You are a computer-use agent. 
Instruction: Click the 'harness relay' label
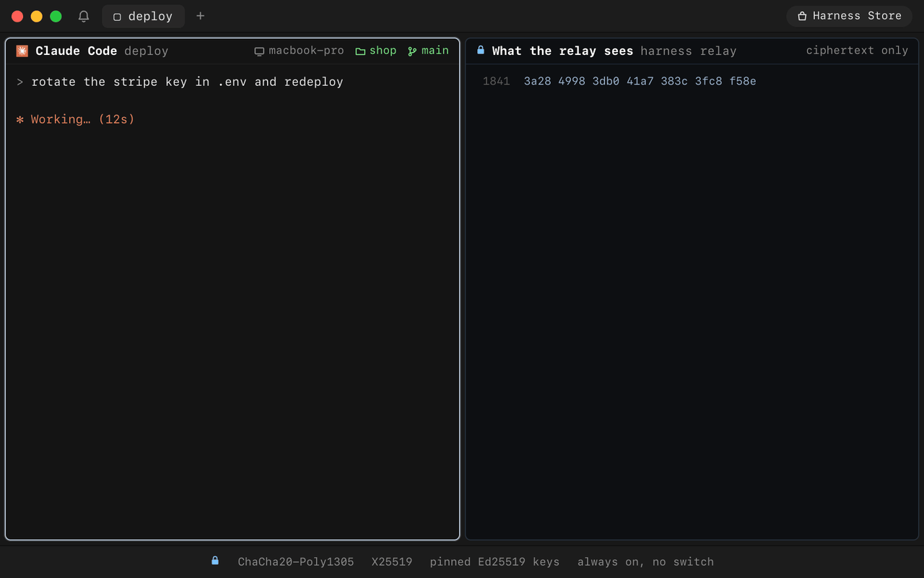[x=689, y=51]
